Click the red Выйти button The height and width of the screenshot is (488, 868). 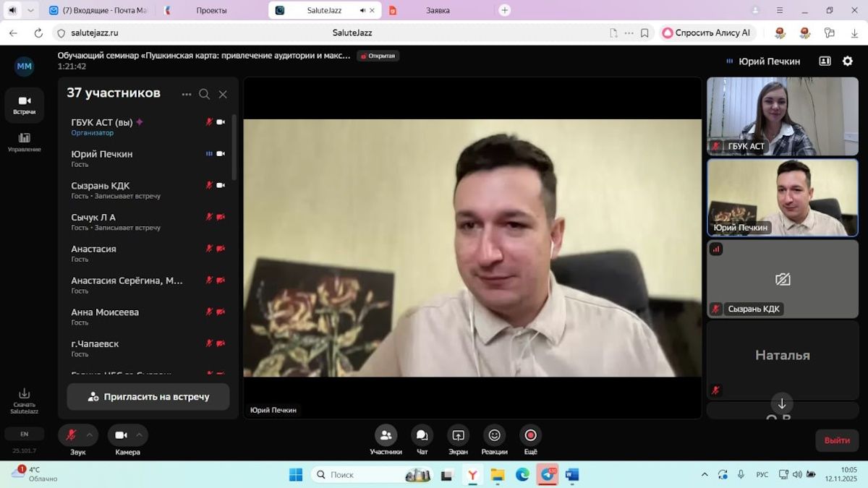coord(837,440)
